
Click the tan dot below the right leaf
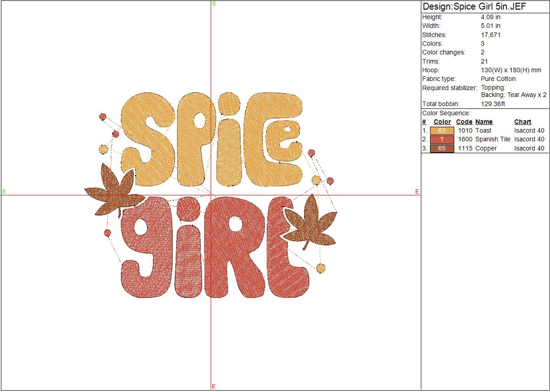coord(321,268)
